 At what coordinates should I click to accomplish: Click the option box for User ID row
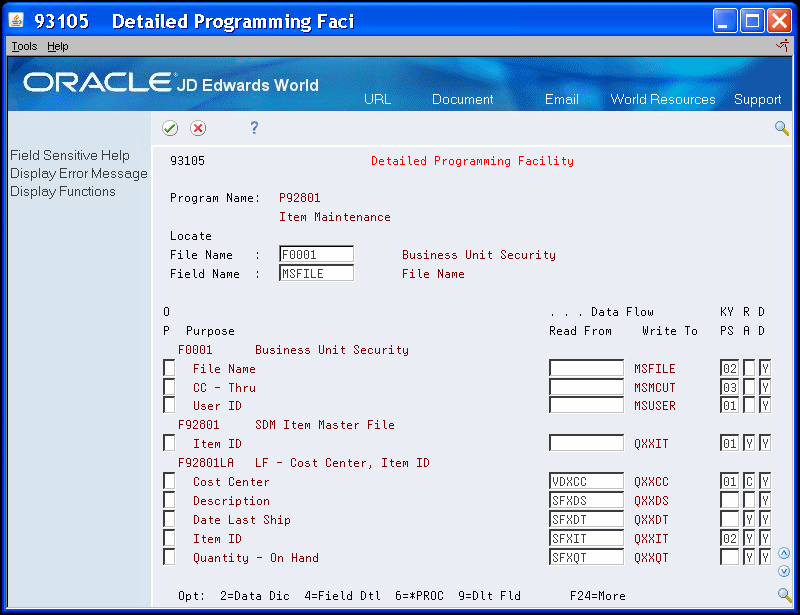point(169,405)
